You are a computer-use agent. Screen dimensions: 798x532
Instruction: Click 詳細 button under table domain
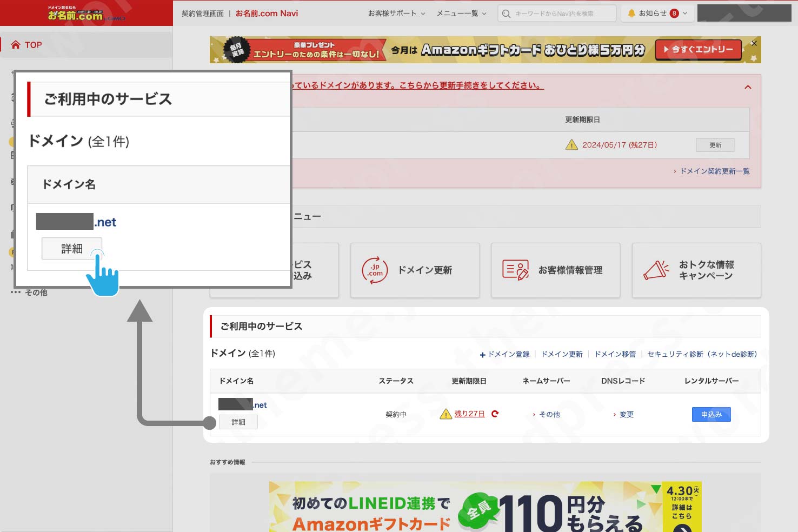point(238,422)
